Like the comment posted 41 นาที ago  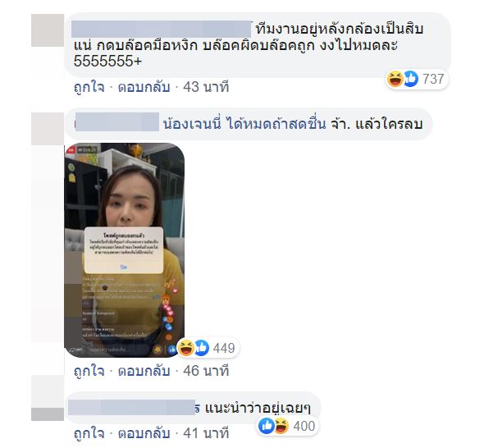point(89,433)
